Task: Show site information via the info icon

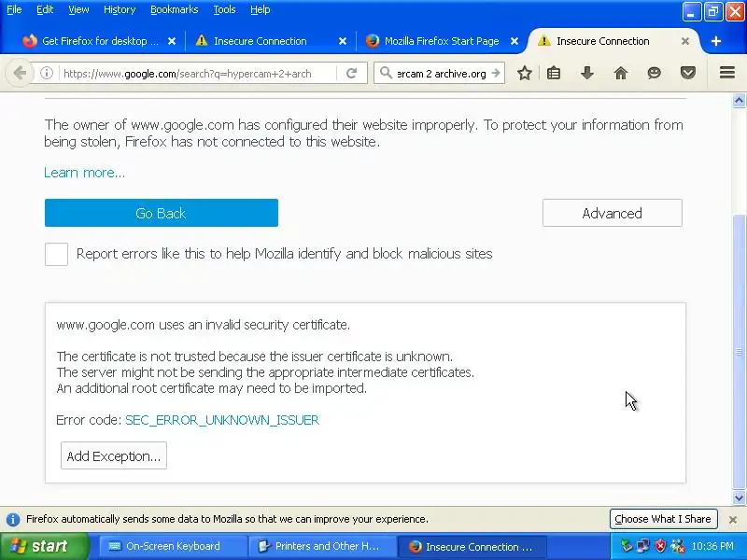Action: 46,74
